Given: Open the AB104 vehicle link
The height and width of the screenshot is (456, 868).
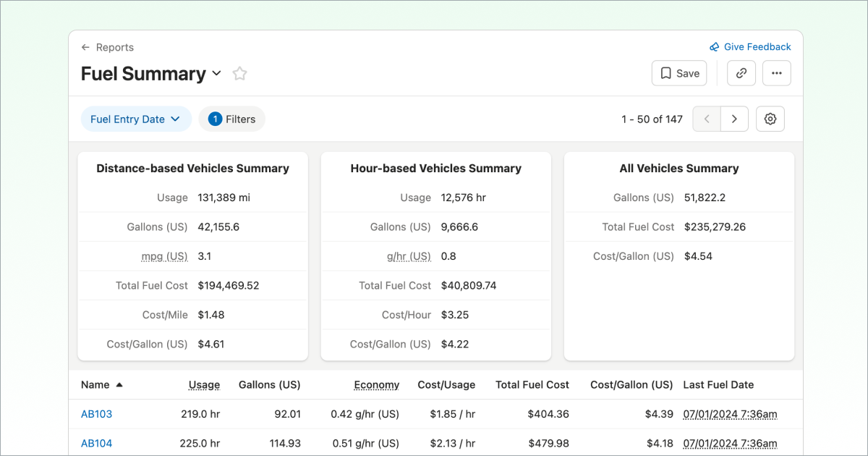Looking at the screenshot, I should 96,444.
